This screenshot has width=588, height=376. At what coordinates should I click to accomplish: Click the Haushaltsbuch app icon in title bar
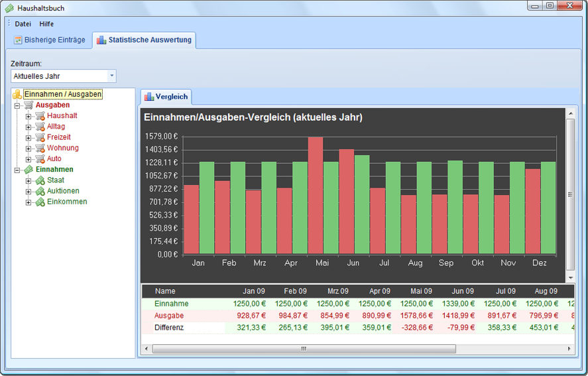(x=9, y=8)
